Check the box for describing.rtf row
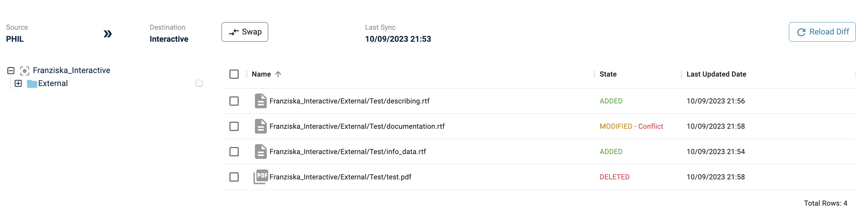 click(234, 101)
